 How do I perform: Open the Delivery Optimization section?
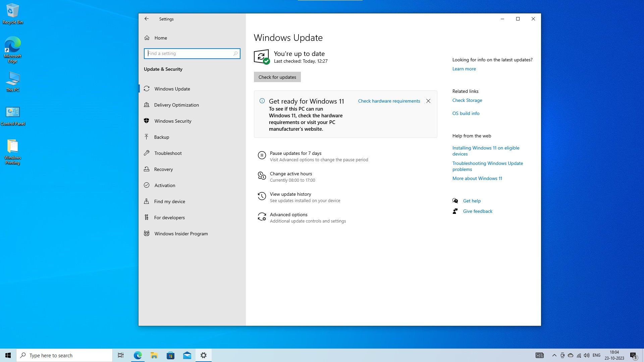pos(176,105)
